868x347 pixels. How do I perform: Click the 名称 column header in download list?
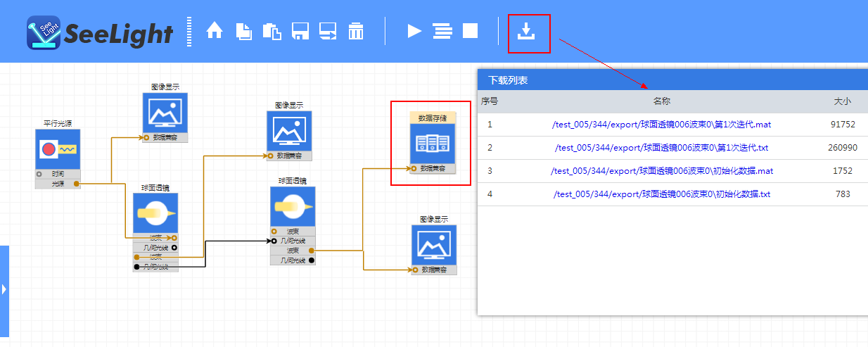tap(661, 102)
